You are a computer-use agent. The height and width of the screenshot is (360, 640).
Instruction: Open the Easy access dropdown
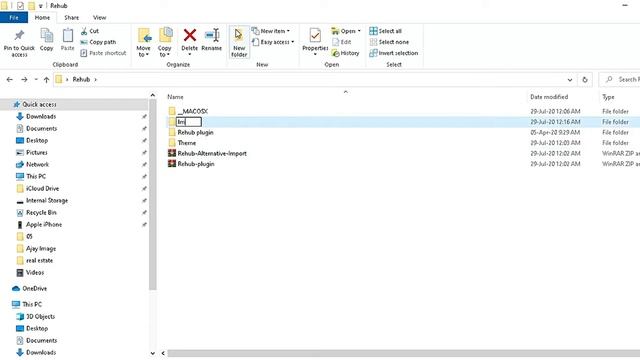273,42
